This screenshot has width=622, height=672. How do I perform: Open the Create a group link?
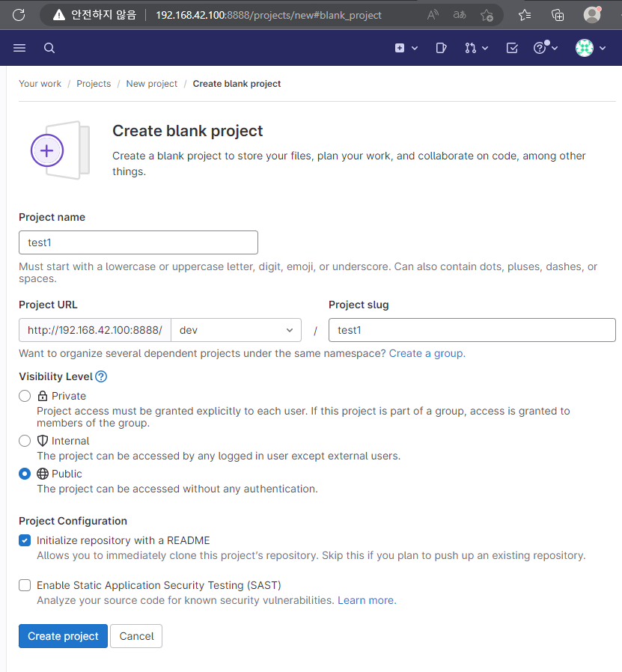[427, 353]
